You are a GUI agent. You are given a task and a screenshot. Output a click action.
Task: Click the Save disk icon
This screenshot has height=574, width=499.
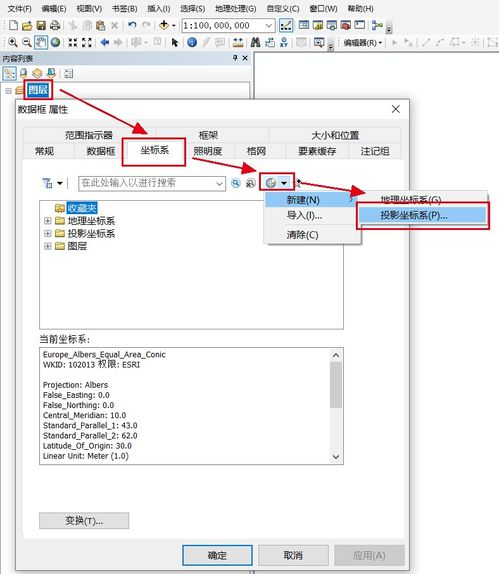coord(41,25)
